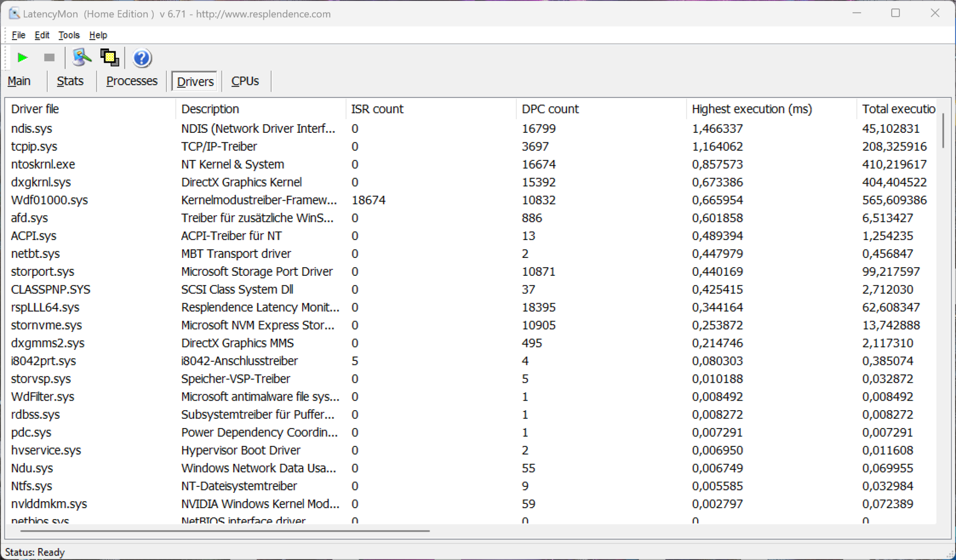The image size is (956, 560).
Task: Click the LatencyMon title bar app icon
Action: pos(14,13)
